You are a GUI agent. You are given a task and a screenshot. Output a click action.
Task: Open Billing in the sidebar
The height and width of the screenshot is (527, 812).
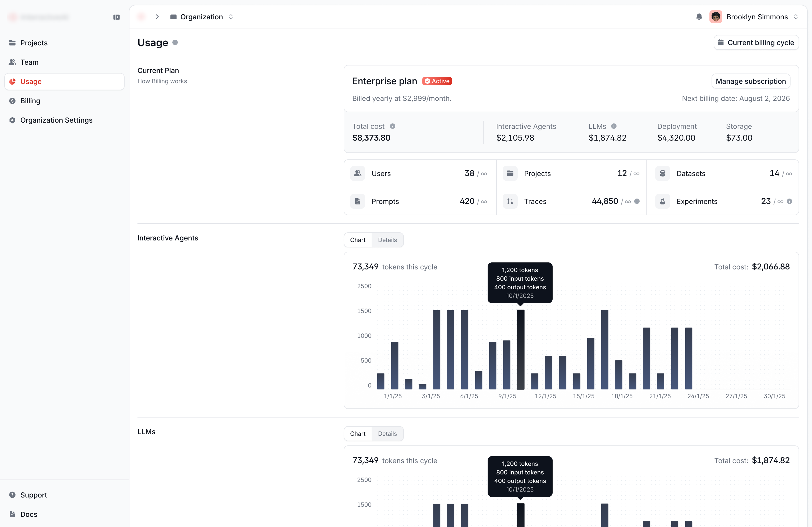coord(64,101)
